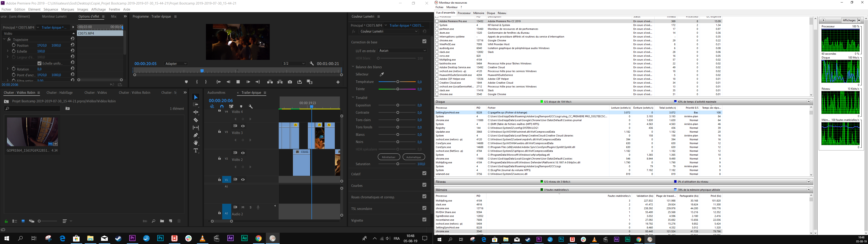
Task: Select the Hand tool
Action: (x=196, y=143)
